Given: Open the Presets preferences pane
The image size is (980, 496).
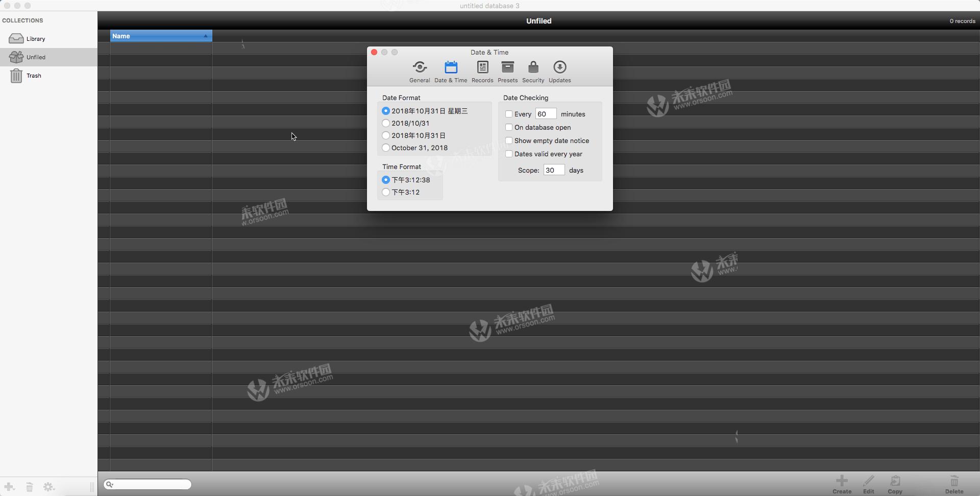Looking at the screenshot, I should [x=507, y=70].
